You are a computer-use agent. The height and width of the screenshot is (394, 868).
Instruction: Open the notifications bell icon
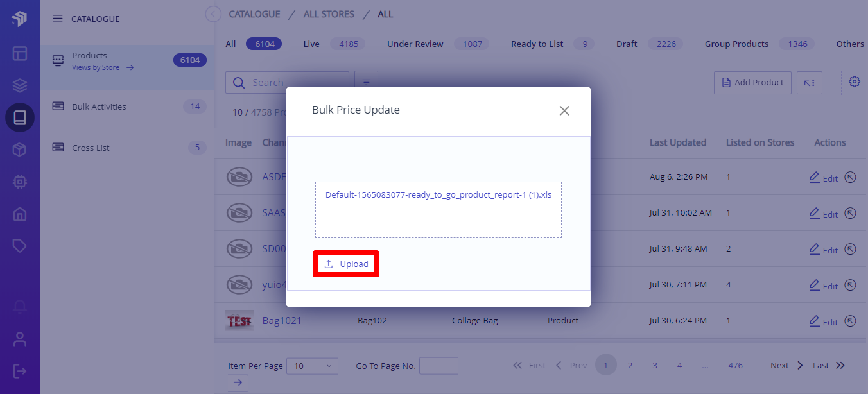[x=20, y=307]
